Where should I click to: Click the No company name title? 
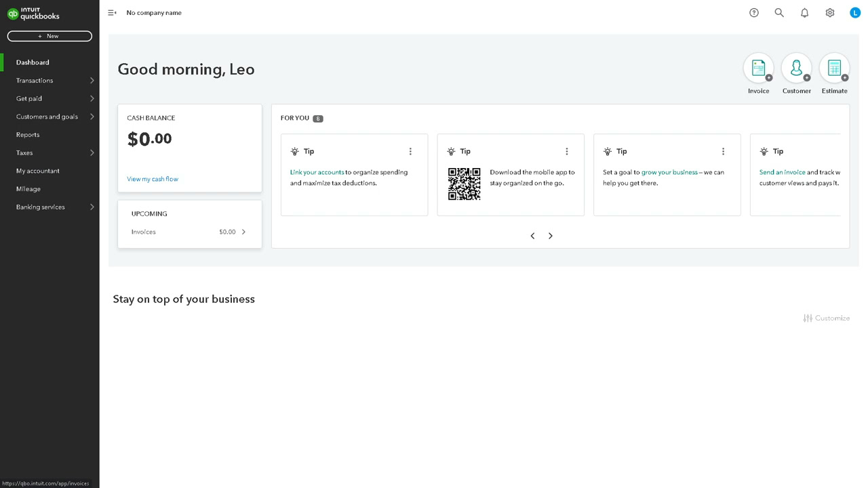[x=154, y=13]
